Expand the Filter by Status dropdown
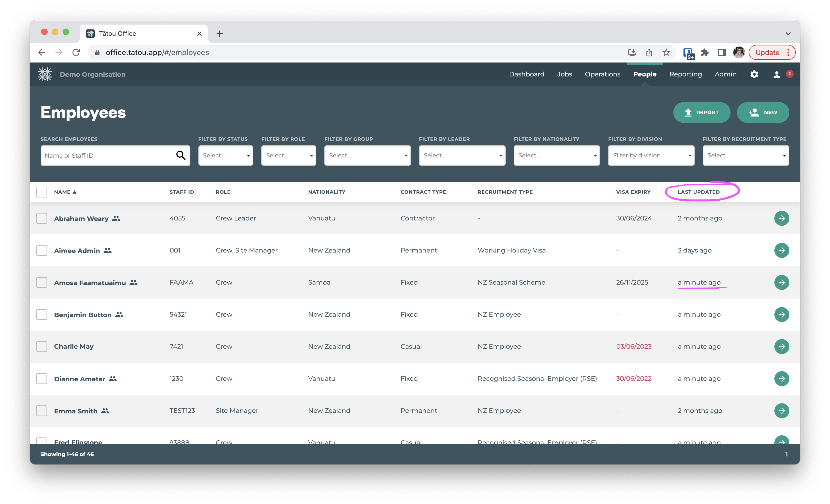The height and width of the screenshot is (504, 830). (x=225, y=155)
